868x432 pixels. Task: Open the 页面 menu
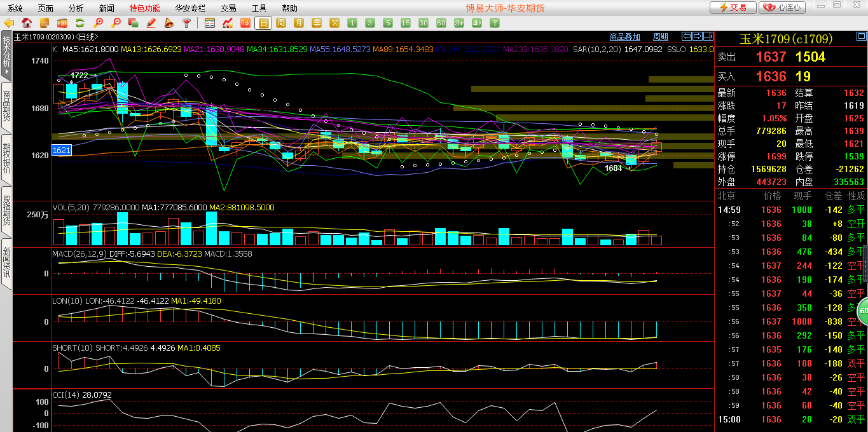click(x=46, y=8)
